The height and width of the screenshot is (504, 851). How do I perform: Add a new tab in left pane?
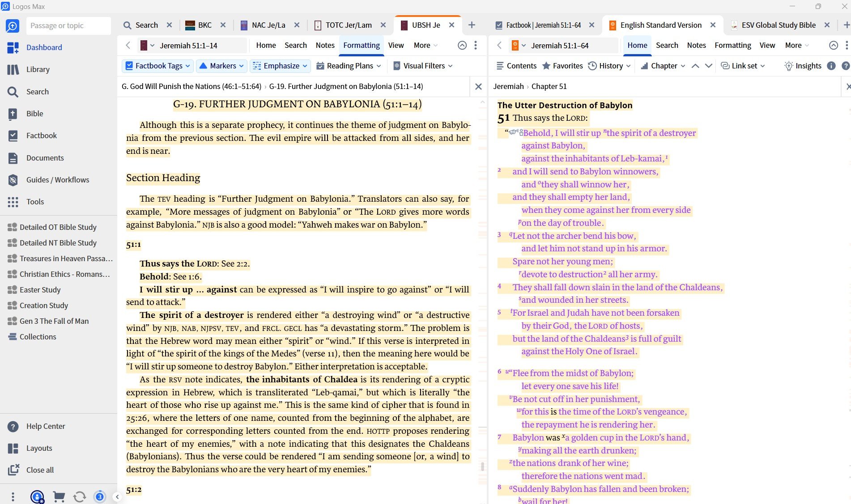point(472,25)
